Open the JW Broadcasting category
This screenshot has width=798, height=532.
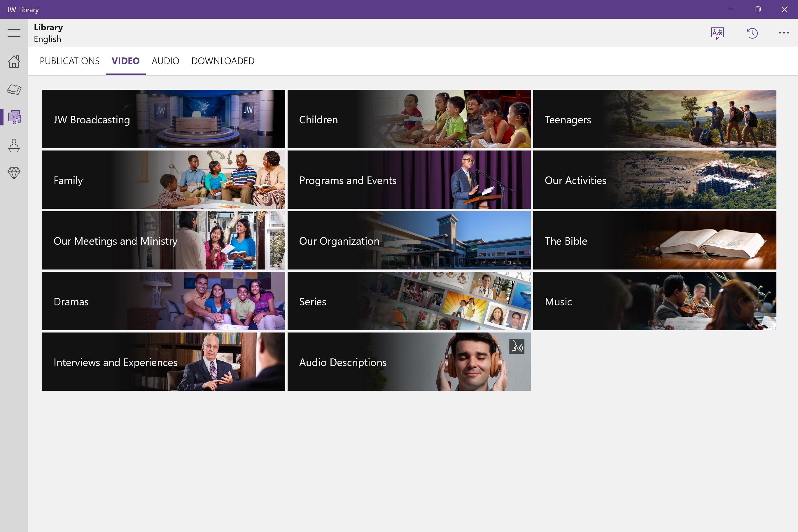(164, 119)
